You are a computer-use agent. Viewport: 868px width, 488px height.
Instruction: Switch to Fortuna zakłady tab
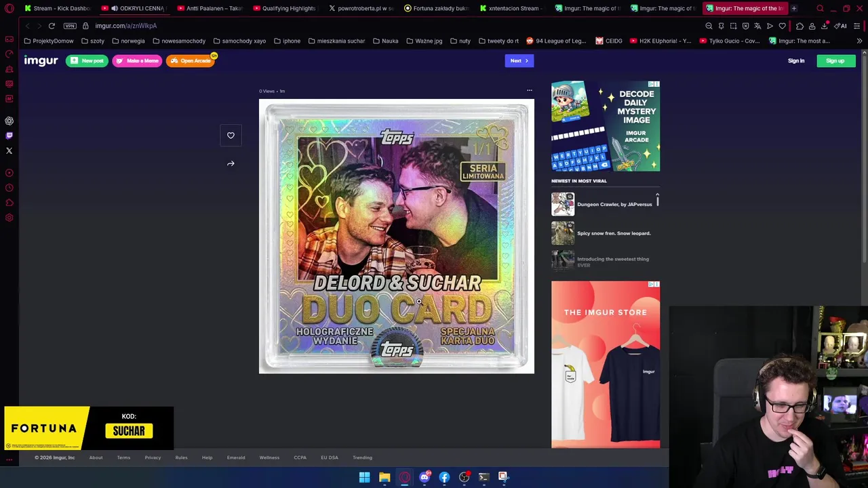(x=437, y=9)
